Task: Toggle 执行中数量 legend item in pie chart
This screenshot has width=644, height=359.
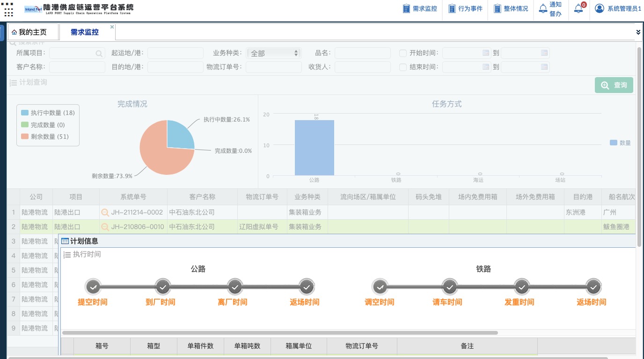Action: [x=47, y=113]
